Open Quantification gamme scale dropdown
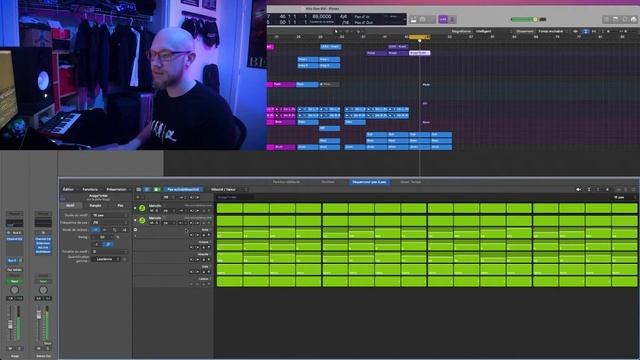The height and width of the screenshot is (360, 640). pyautogui.click(x=105, y=259)
